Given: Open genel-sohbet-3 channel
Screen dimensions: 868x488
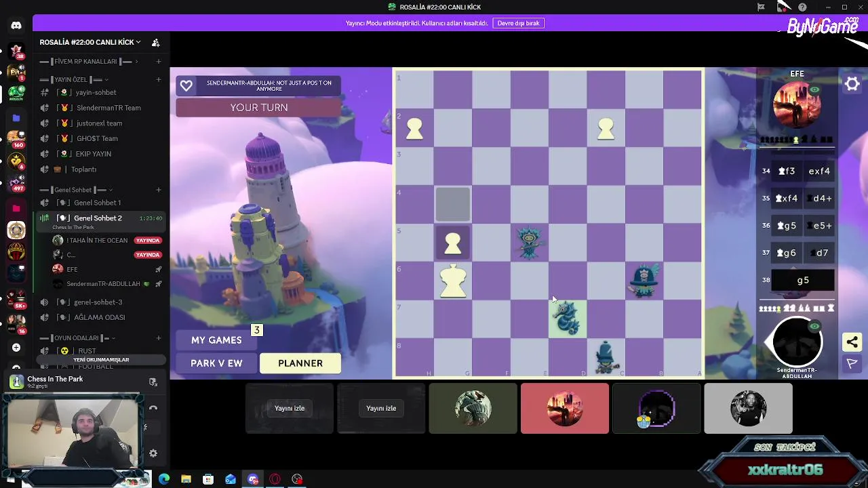Looking at the screenshot, I should [100, 302].
